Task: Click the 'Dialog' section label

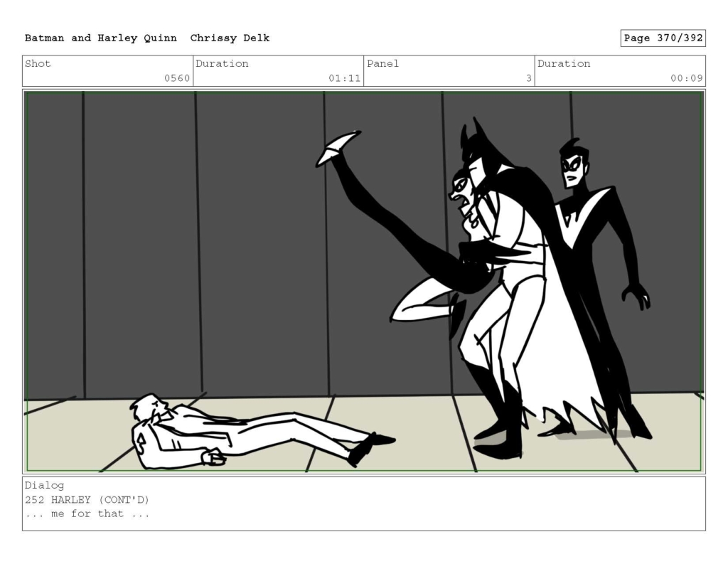Action: click(44, 485)
